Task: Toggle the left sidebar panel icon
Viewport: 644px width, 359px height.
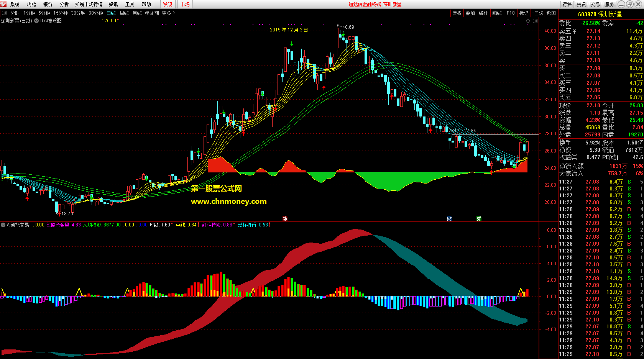Action: coord(4,13)
